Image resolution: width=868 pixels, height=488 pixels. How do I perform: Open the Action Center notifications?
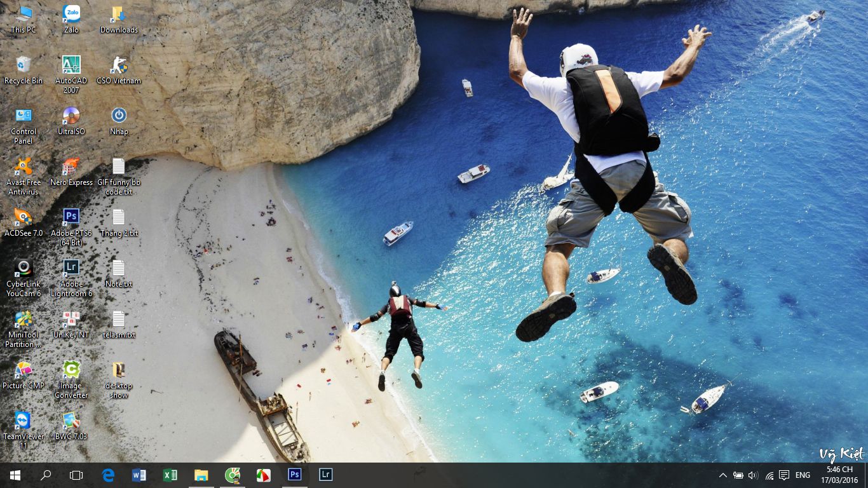(x=784, y=475)
